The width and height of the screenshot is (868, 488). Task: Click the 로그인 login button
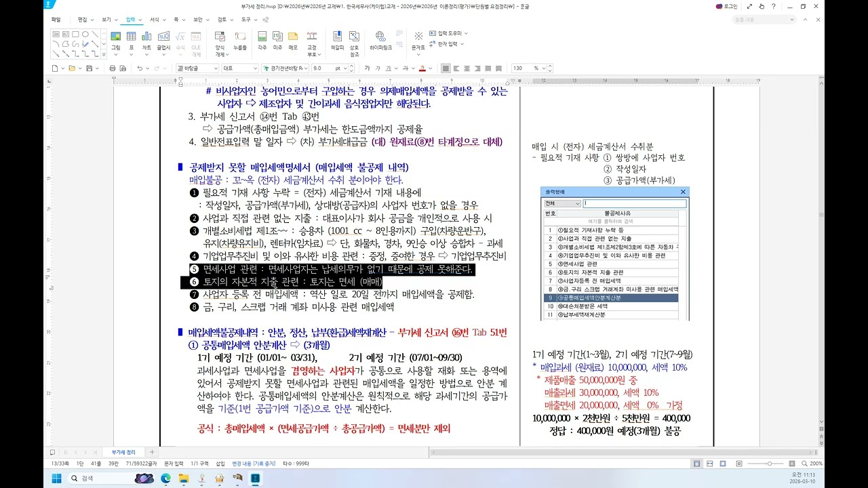[x=728, y=6]
